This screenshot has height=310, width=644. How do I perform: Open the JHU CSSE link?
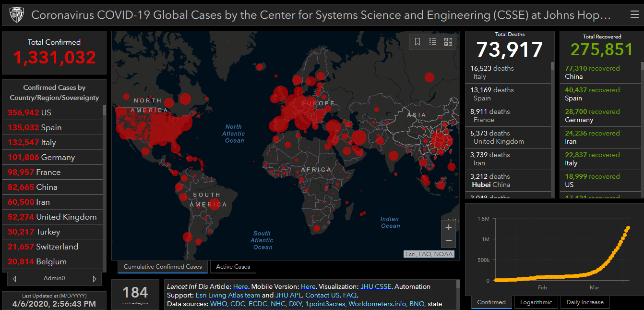(376, 286)
